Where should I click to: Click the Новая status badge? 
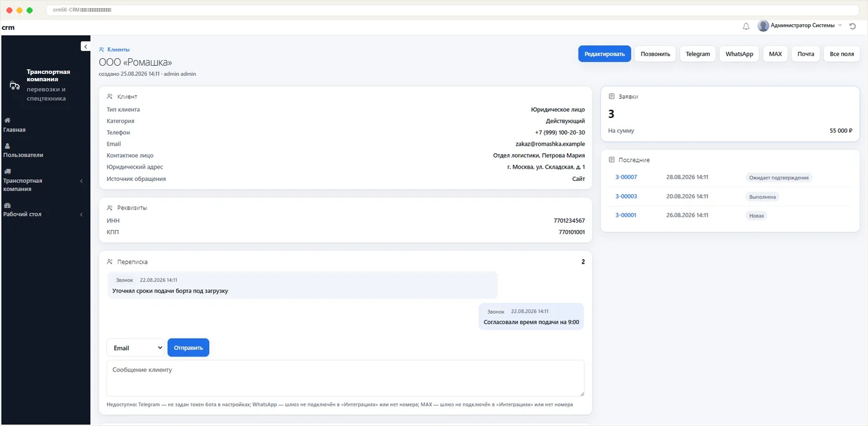pos(756,216)
